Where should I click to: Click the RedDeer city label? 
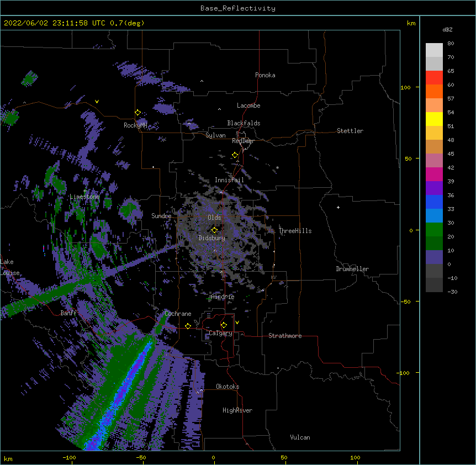coord(243,141)
